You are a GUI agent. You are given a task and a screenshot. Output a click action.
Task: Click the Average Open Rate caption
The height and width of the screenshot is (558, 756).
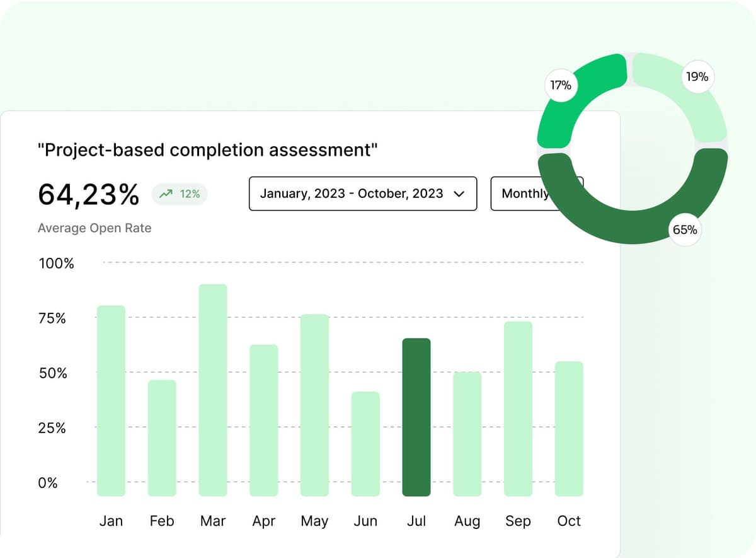point(94,228)
